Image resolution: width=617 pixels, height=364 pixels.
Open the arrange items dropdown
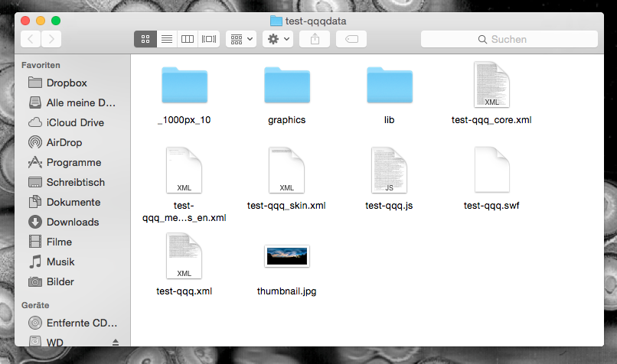(241, 39)
